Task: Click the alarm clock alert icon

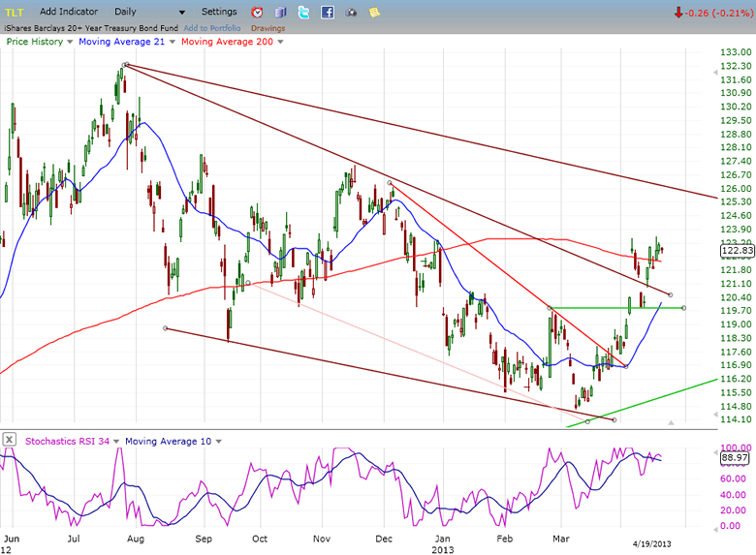Action: (x=257, y=13)
